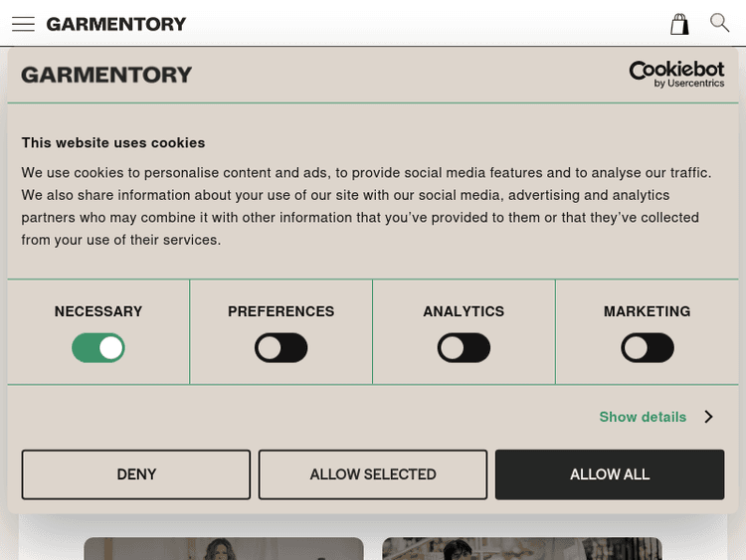Viewport: 746px width, 560px height.
Task: Click the 'This website uses cookies' heading
Action: point(113,143)
